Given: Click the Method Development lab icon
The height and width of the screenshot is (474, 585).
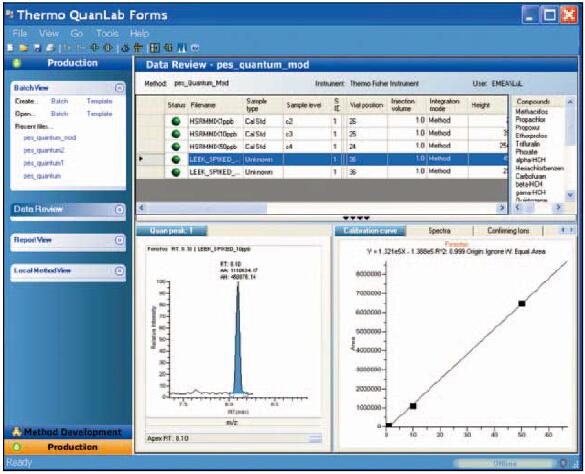Looking at the screenshot, I should coord(16,432).
